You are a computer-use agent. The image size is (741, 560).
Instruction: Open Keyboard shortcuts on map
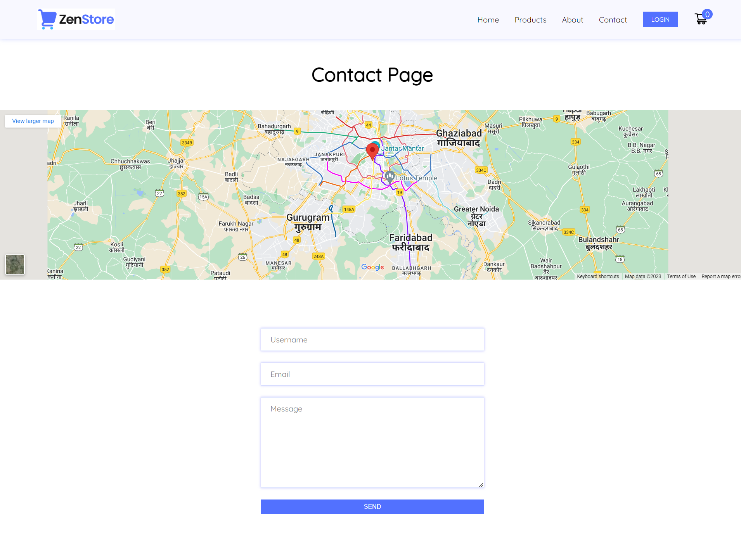click(x=598, y=277)
